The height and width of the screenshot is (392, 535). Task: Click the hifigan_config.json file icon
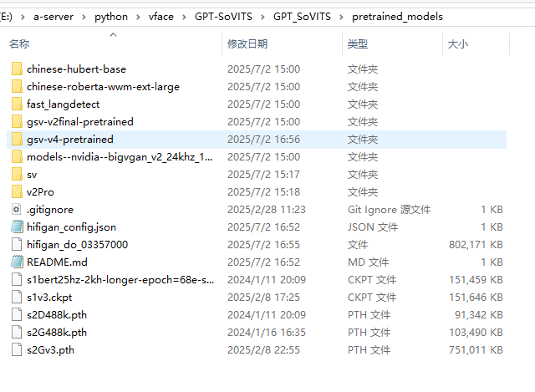[x=17, y=227]
